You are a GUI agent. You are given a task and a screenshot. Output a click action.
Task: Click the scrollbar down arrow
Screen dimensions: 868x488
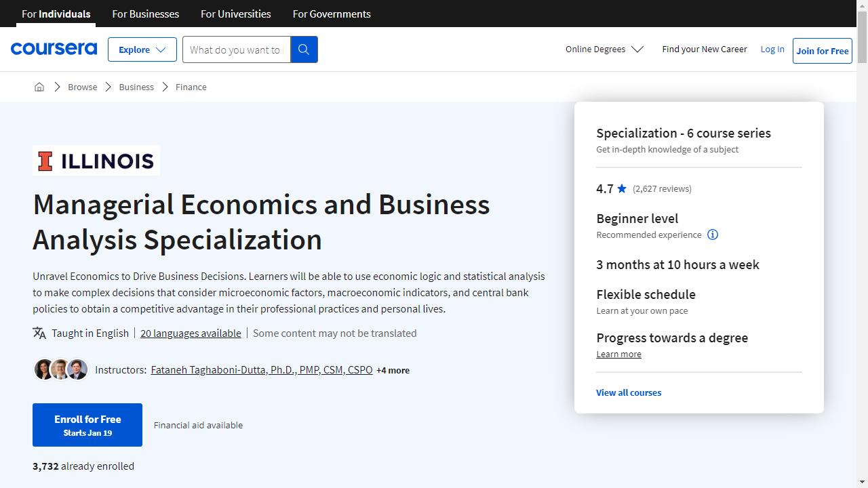tap(862, 482)
